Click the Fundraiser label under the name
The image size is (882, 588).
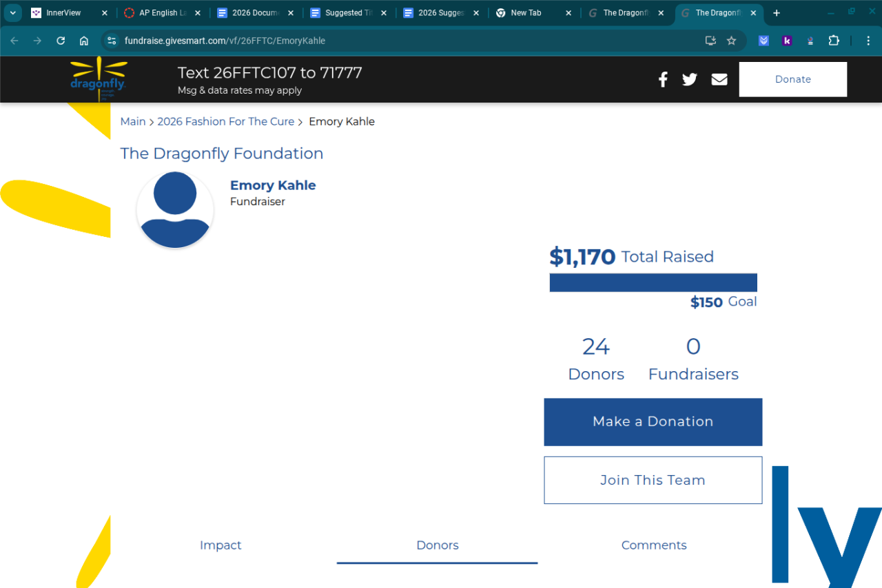pos(258,202)
